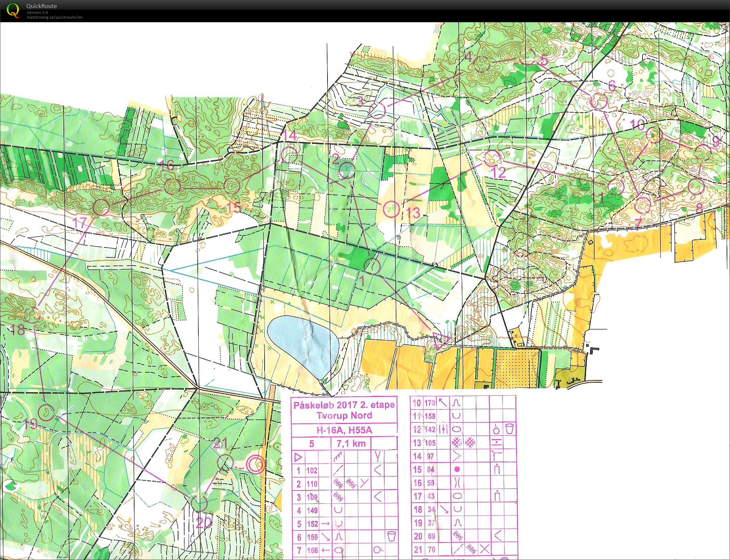Select control circle 7 on the map

643,205
